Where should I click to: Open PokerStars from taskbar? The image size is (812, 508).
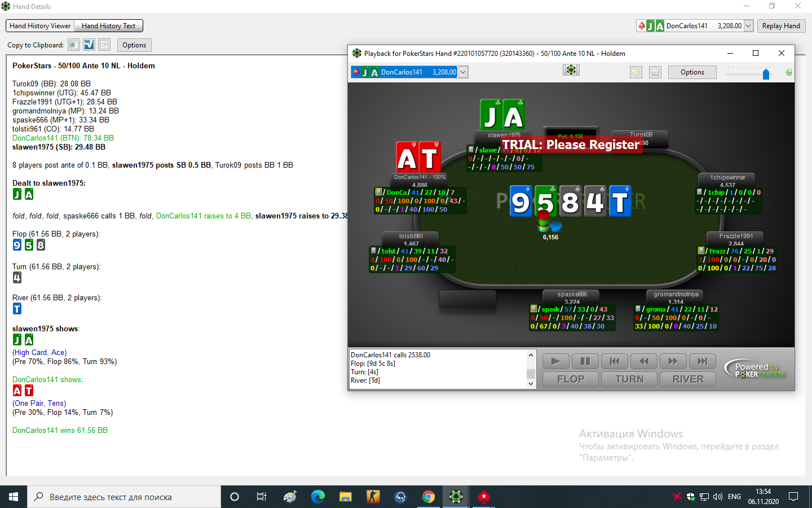click(x=484, y=497)
